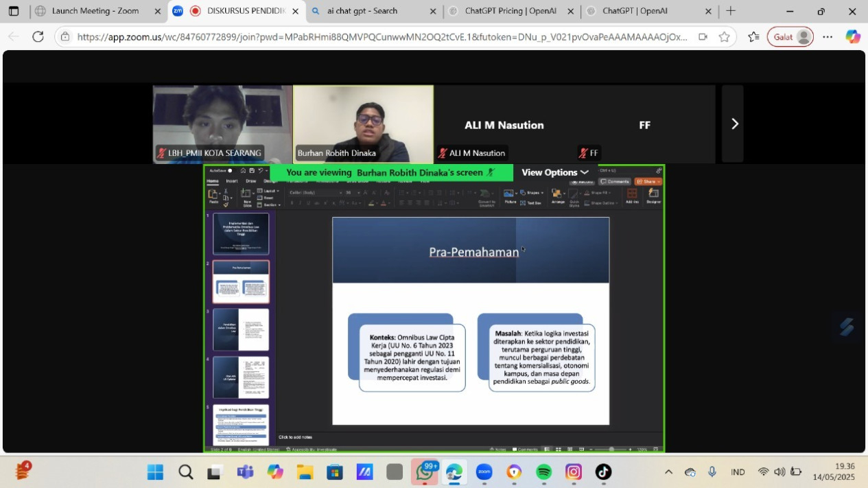This screenshot has width=868, height=488.
Task: Select the Home tab in shared PowerPoint
Action: (x=213, y=181)
